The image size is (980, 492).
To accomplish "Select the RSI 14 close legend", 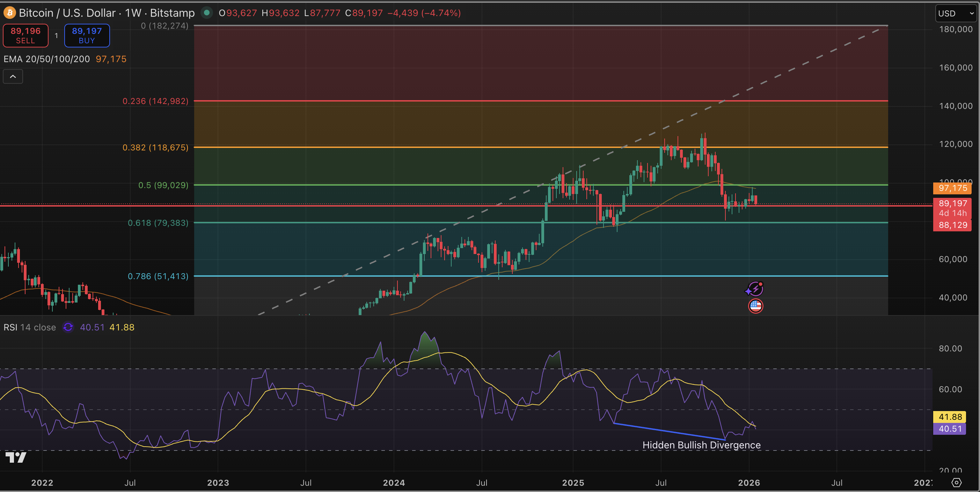I will click(x=30, y=327).
